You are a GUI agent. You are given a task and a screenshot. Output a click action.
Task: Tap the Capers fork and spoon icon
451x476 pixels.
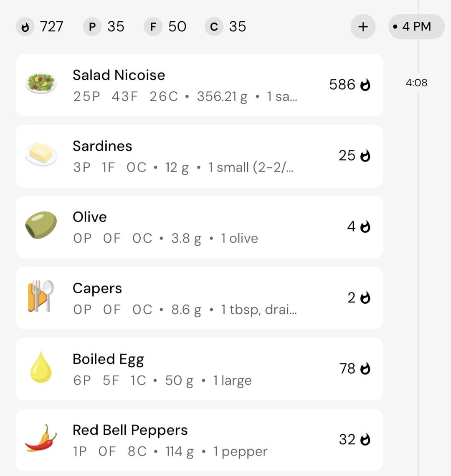[41, 296]
